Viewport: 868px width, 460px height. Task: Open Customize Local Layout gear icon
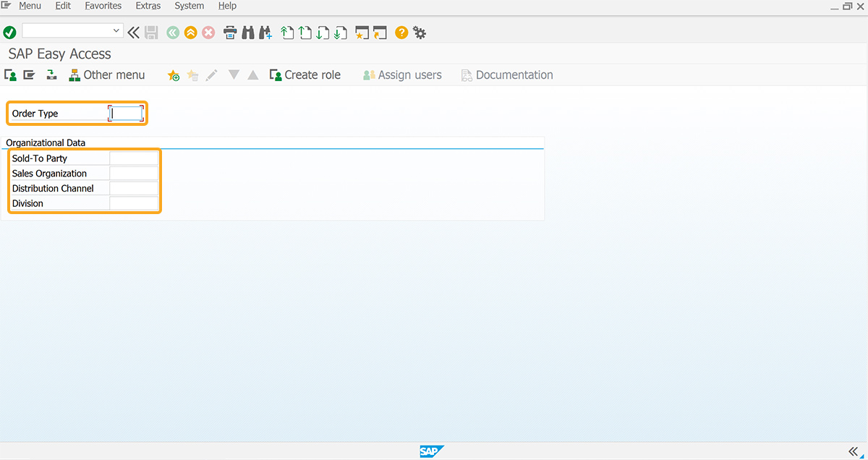420,32
